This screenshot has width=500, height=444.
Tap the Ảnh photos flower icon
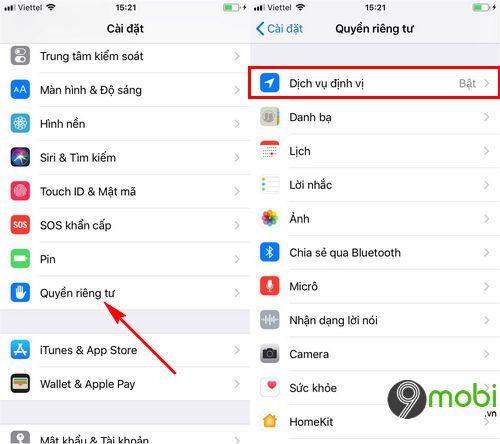click(x=270, y=218)
